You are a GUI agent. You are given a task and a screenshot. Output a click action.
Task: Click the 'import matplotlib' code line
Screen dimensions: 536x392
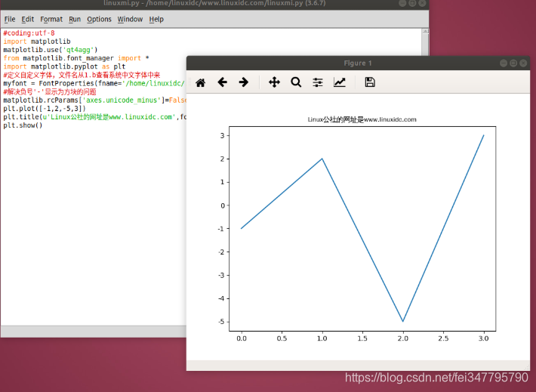tap(37, 42)
